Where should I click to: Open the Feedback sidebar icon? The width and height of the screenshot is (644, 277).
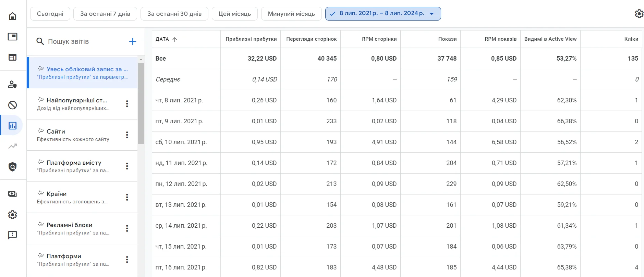tap(13, 235)
